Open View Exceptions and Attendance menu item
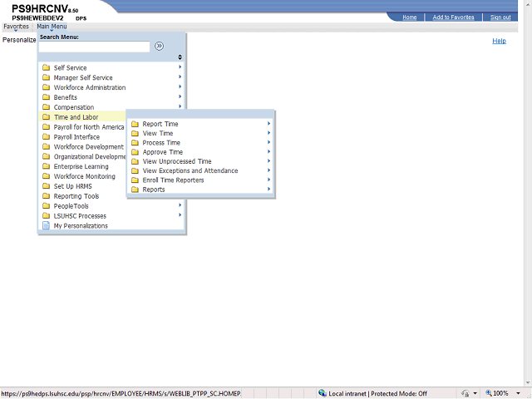This screenshot has height=399, width=532. pyautogui.click(x=190, y=170)
